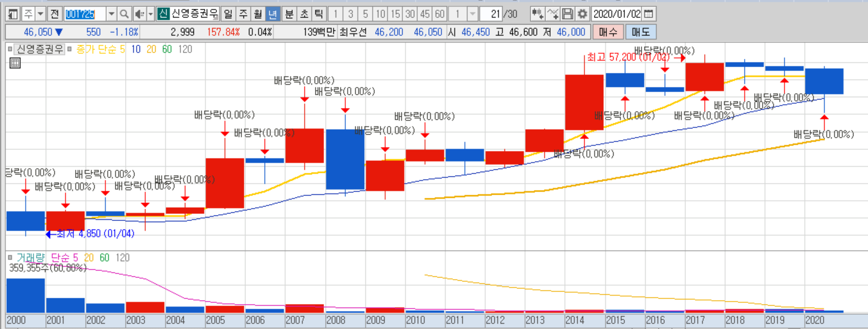Click the change percent -1.18%
This screenshot has width=868, height=329.
[124, 32]
